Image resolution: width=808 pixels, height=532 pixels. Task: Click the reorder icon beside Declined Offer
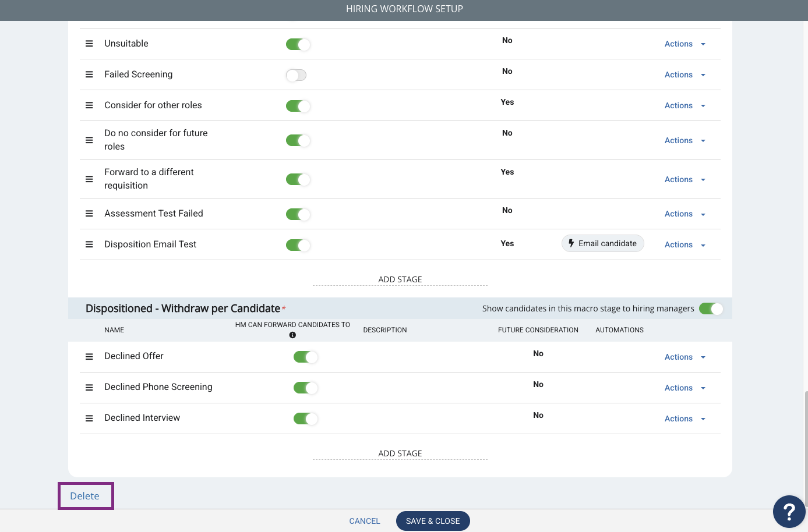tap(89, 357)
